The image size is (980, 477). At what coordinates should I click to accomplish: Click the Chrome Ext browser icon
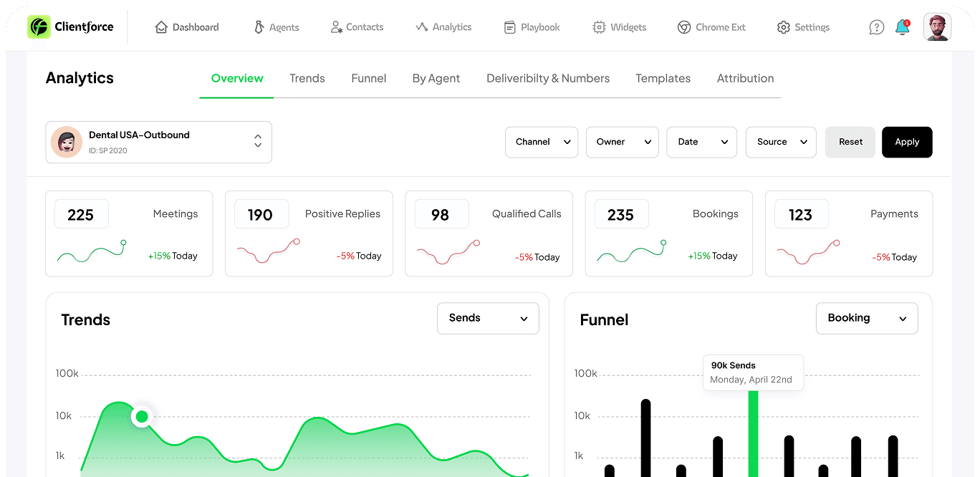click(684, 27)
